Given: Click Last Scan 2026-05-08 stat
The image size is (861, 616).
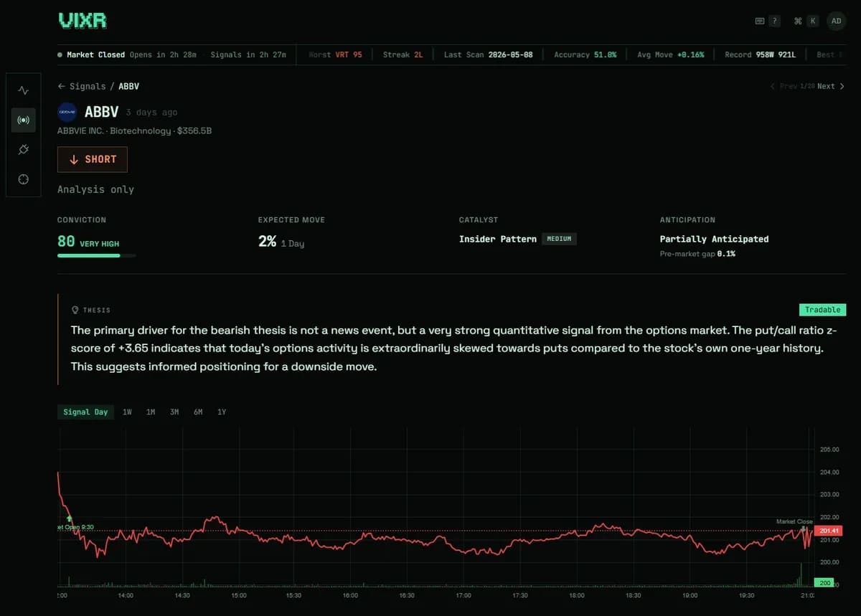Looking at the screenshot, I should click(488, 55).
